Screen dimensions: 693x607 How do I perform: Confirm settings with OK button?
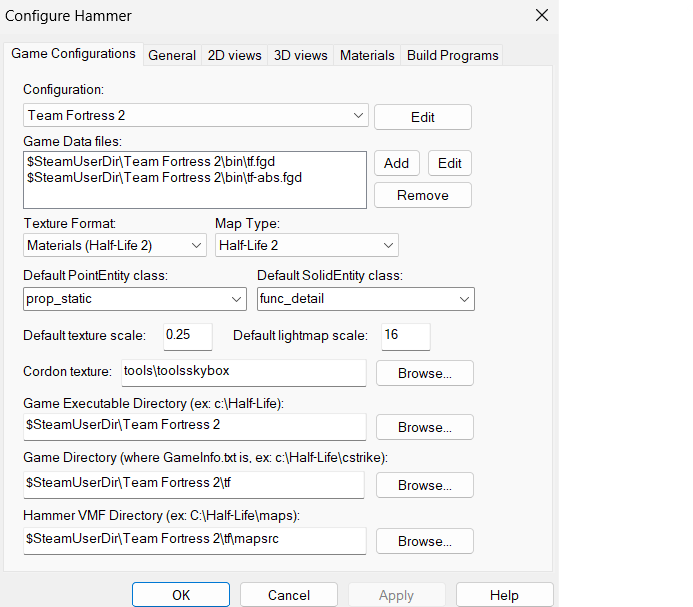point(181,595)
